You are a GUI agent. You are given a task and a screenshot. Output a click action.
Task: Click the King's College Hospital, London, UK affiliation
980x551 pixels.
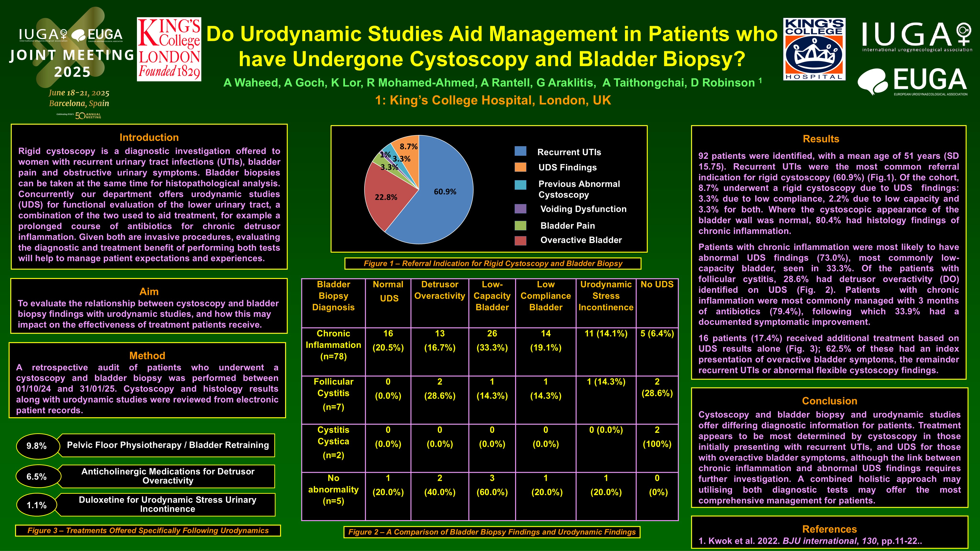click(x=493, y=100)
